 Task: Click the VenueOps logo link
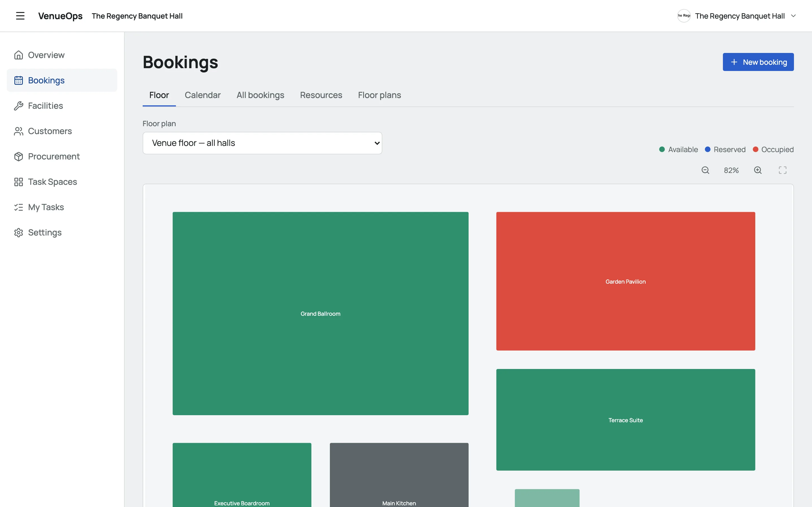(x=60, y=16)
